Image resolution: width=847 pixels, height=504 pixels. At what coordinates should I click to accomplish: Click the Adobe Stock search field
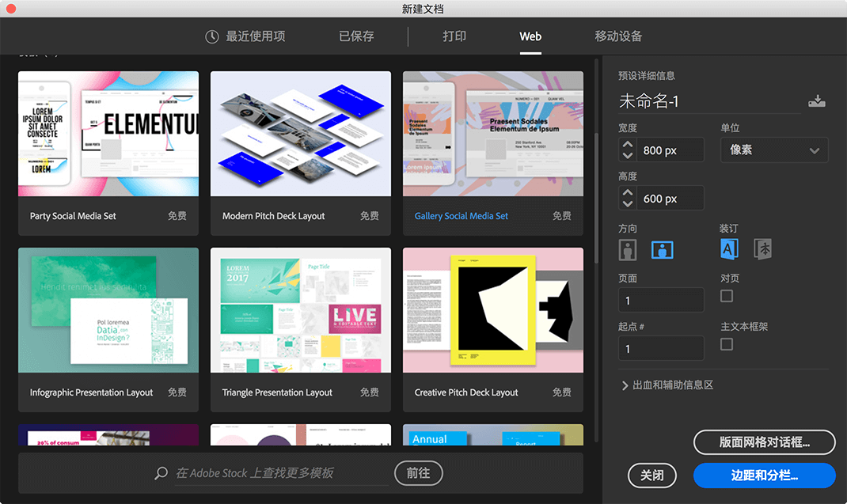pyautogui.click(x=282, y=473)
